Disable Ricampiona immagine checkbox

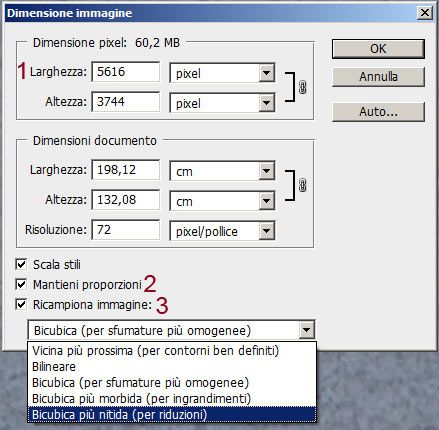coord(21,304)
